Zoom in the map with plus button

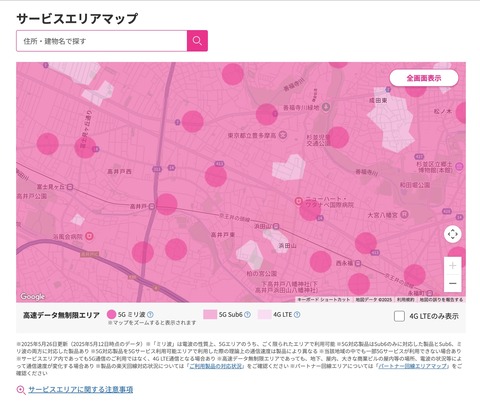(x=453, y=266)
